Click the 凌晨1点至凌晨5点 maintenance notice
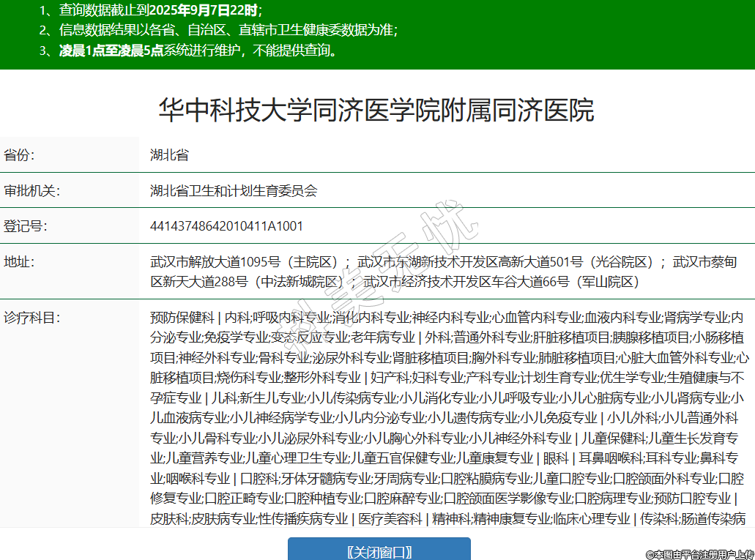Image resolution: width=755 pixels, height=560 pixels. coord(111,51)
